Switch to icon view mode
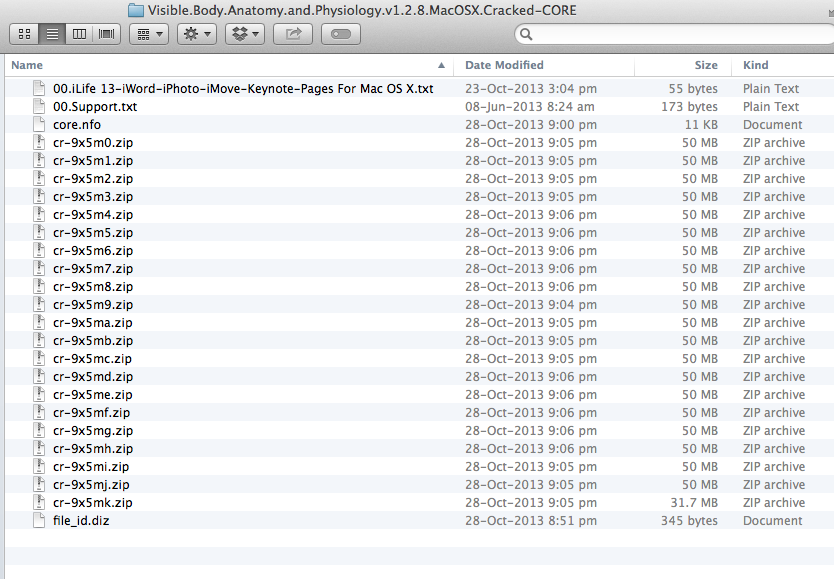834x579 pixels. 24,35
